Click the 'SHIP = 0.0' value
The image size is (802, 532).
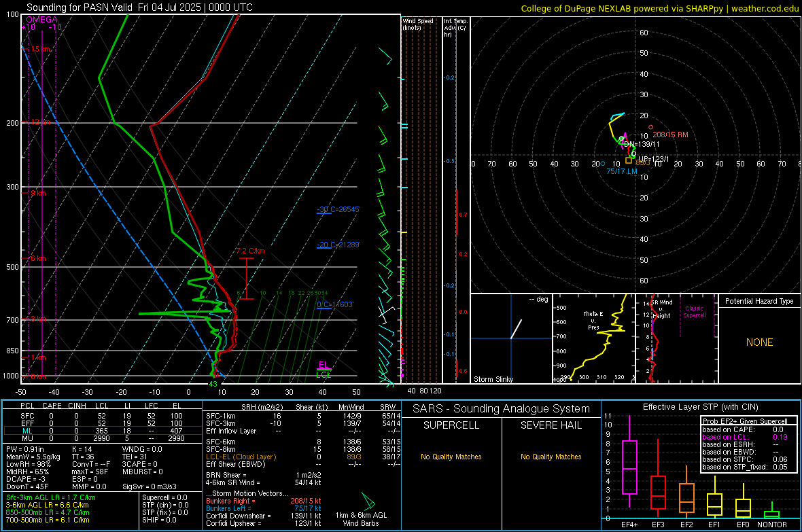[x=159, y=520]
